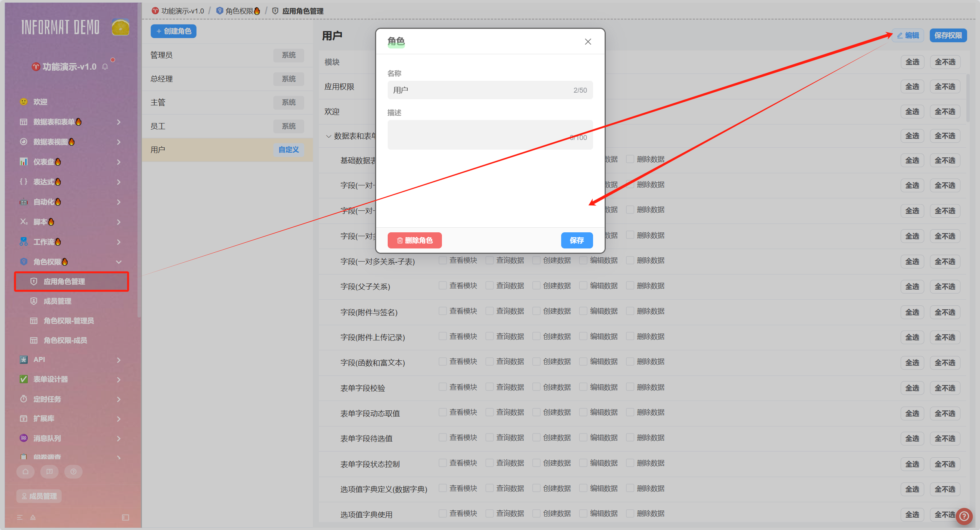
Task: Click the circled question mark help icon
Action: coord(73,472)
